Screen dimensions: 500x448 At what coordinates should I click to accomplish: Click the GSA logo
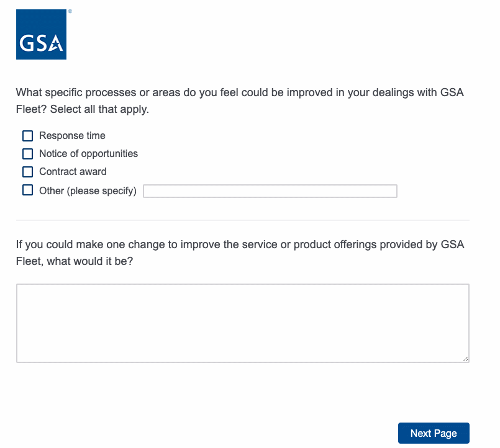tap(41, 35)
